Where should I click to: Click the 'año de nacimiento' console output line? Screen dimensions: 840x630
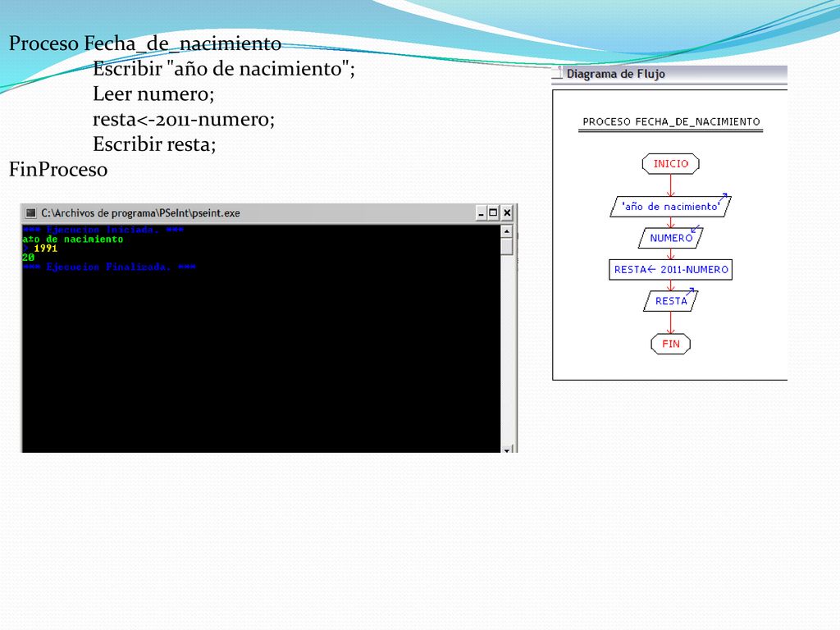click(x=73, y=240)
